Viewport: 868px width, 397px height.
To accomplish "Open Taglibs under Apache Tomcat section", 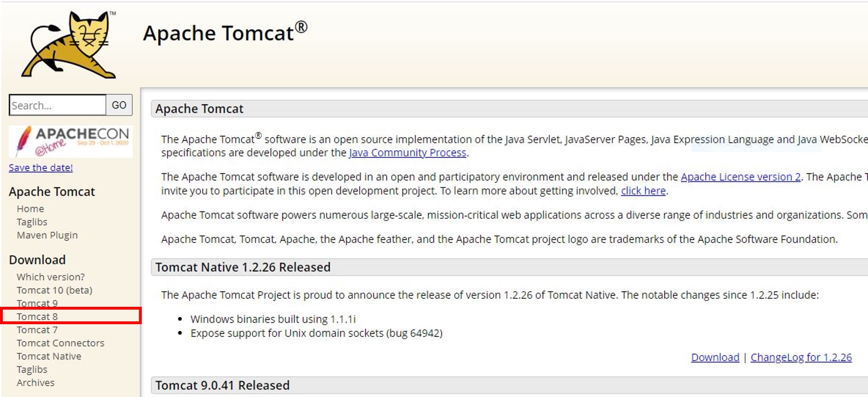I will click(x=31, y=221).
